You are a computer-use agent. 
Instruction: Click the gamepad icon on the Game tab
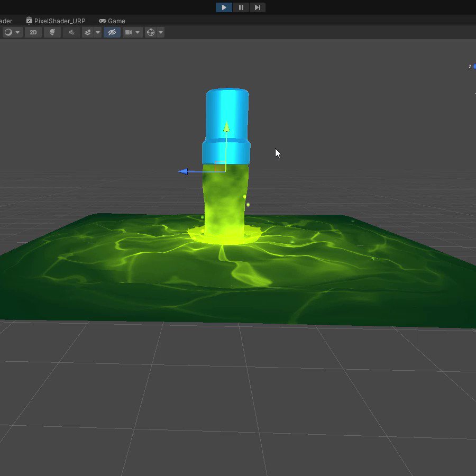(x=103, y=21)
